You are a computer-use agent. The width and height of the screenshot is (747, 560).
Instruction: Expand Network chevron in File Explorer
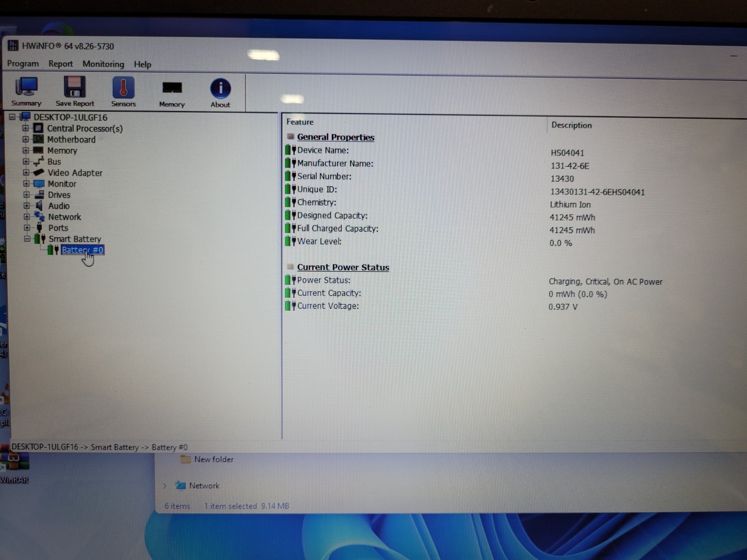coord(165,486)
